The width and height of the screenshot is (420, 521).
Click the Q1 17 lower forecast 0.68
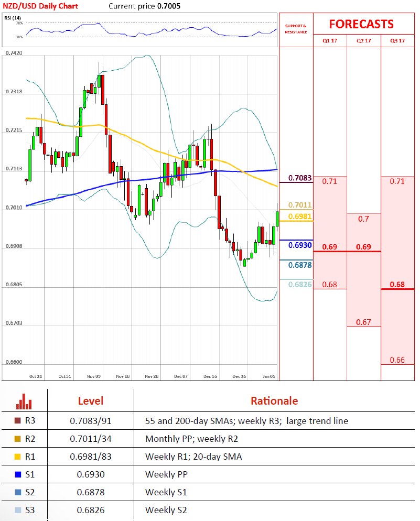pyautogui.click(x=330, y=285)
